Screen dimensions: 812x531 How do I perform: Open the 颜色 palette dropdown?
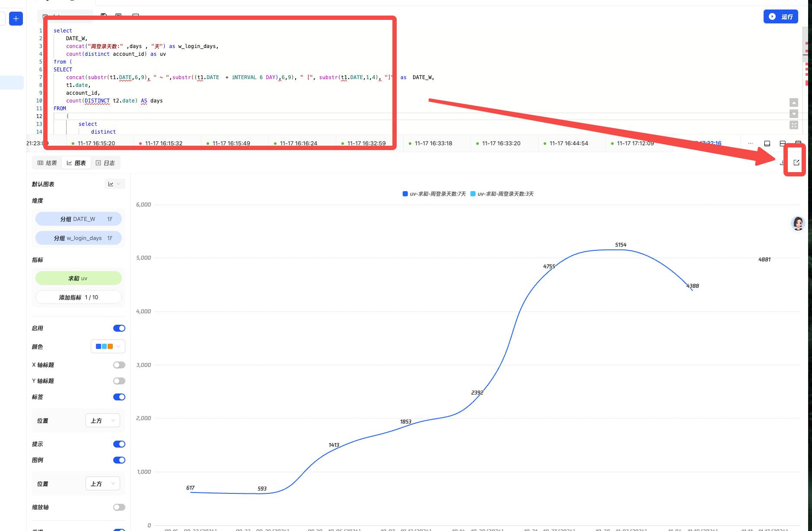108,346
